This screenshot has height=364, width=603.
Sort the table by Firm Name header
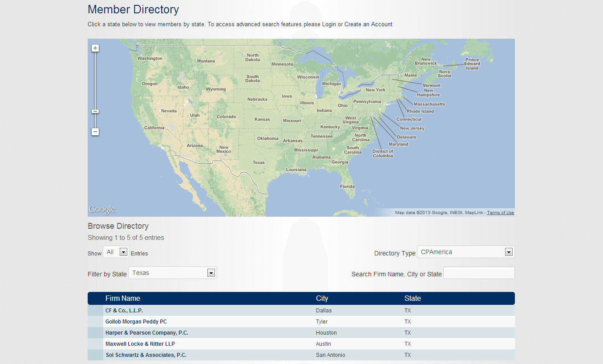click(x=123, y=298)
